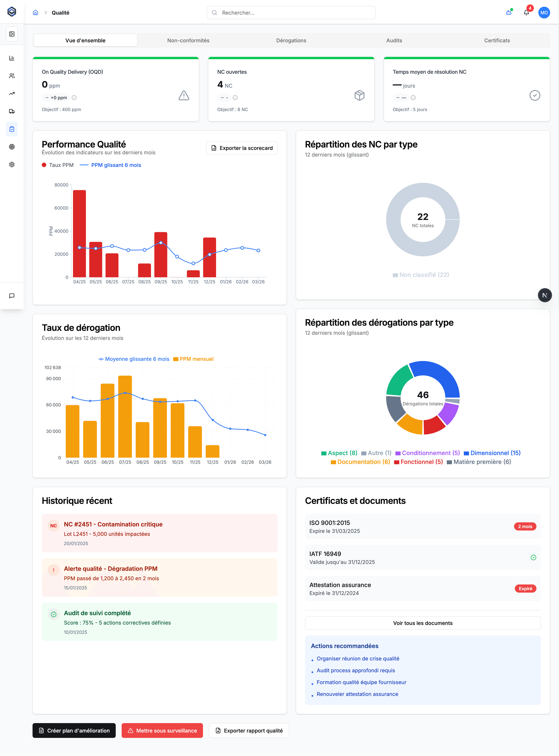Screen dimensions: 559x756
Task: Click the assistant robot icon
Action: click(x=508, y=13)
